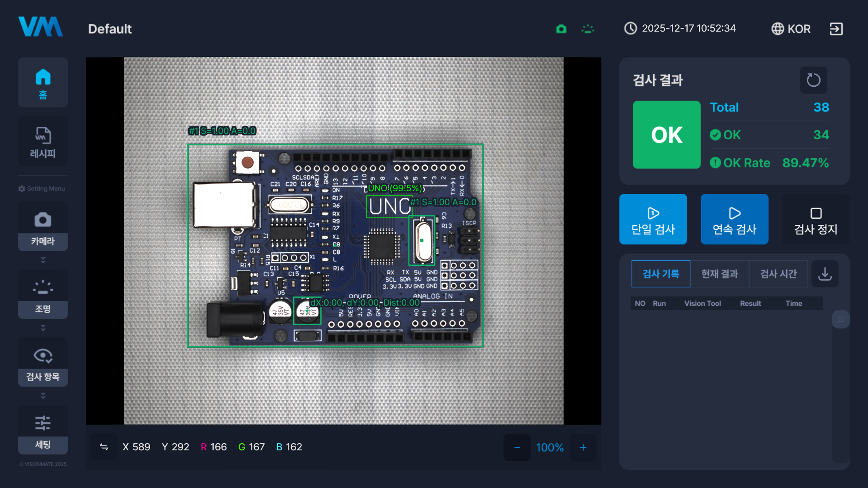Open the 레시피 recipe menu
The width and height of the screenshot is (868, 488).
43,141
